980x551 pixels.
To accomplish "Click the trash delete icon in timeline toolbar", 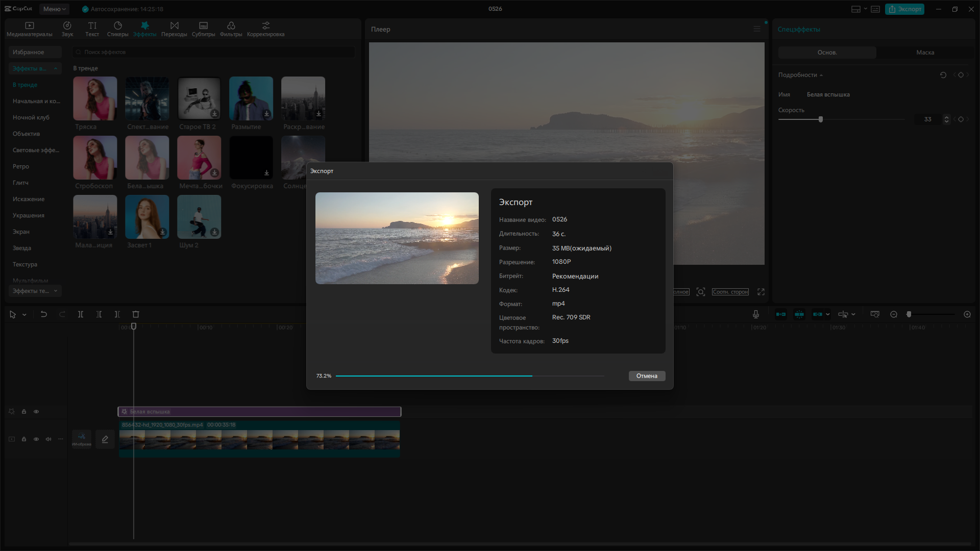I will point(136,314).
